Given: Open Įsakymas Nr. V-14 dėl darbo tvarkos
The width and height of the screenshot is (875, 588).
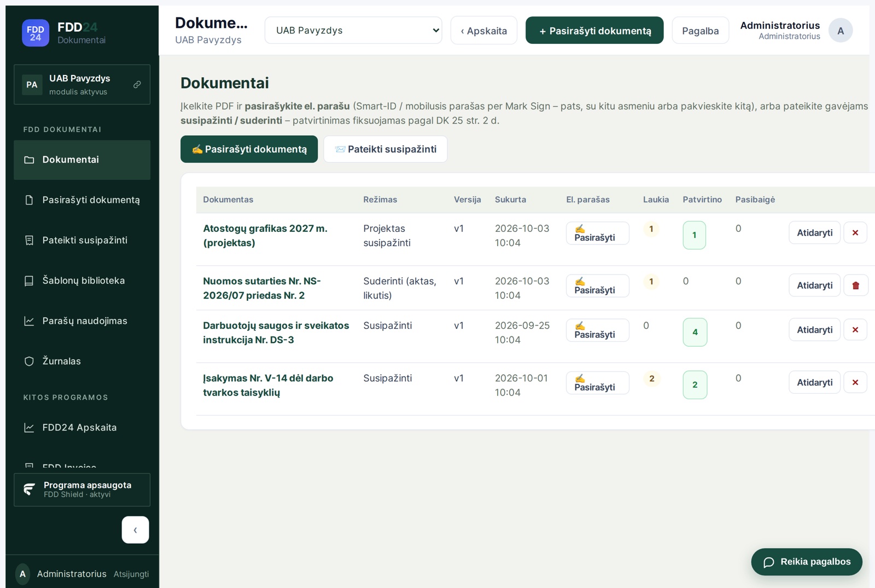Looking at the screenshot, I should coord(268,385).
